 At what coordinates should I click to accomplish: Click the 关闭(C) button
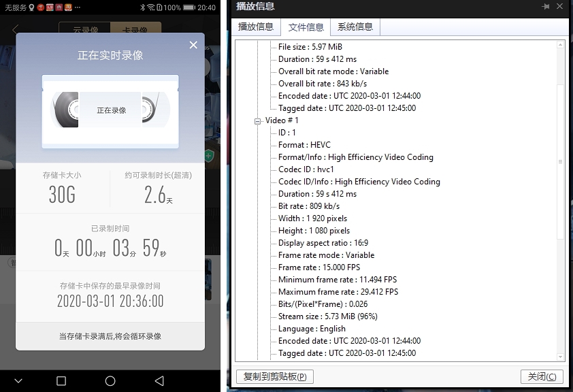541,377
